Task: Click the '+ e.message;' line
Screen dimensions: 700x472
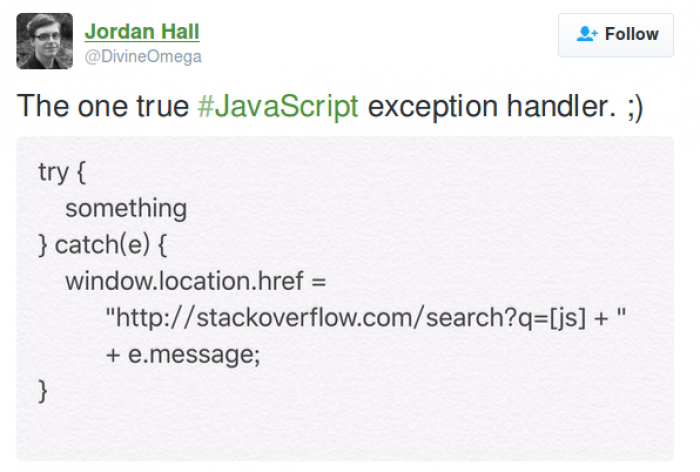Action: tap(183, 355)
